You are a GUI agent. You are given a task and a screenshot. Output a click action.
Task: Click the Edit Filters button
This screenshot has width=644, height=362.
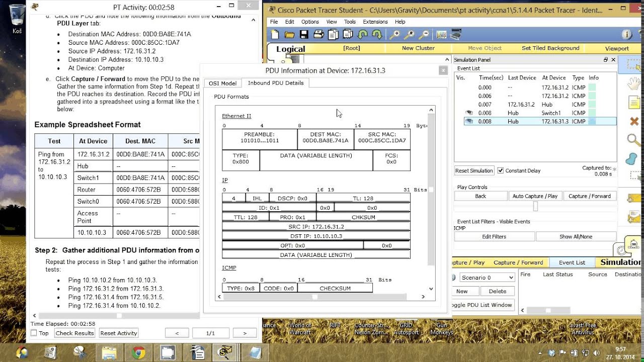(494, 236)
